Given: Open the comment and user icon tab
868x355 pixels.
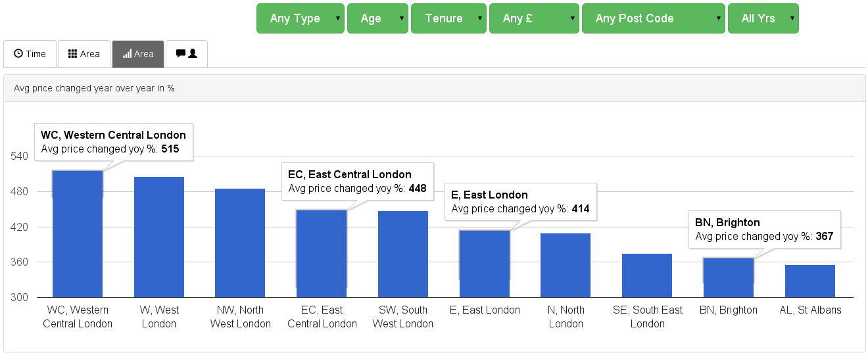Looking at the screenshot, I should pyautogui.click(x=187, y=54).
